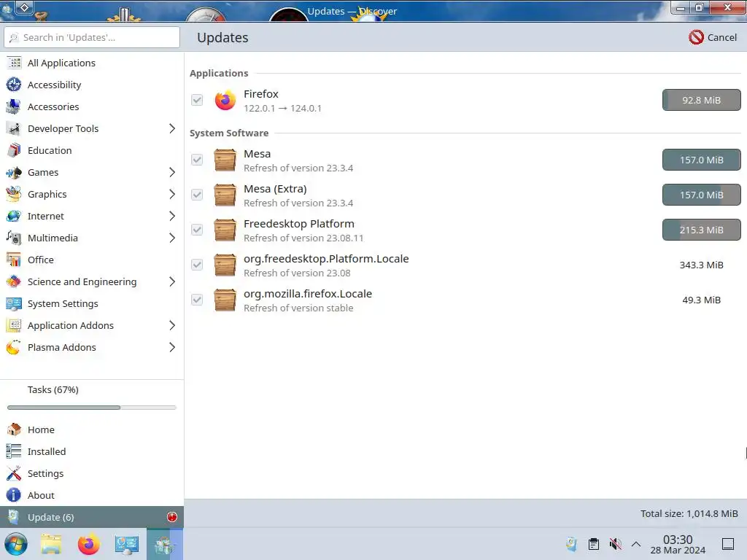Click the Freedesktop Platform package icon
Viewport: 747px width, 560px height.
[x=225, y=230]
